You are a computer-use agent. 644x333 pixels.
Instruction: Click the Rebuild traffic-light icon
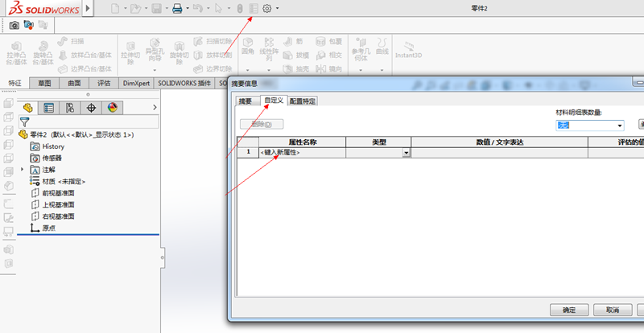point(240,8)
